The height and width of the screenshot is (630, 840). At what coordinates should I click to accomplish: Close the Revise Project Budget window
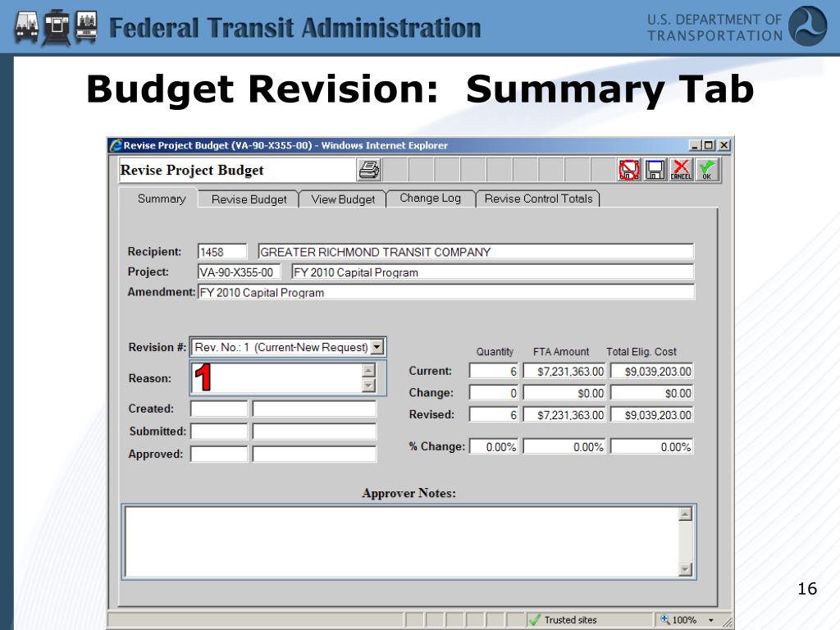tap(724, 145)
